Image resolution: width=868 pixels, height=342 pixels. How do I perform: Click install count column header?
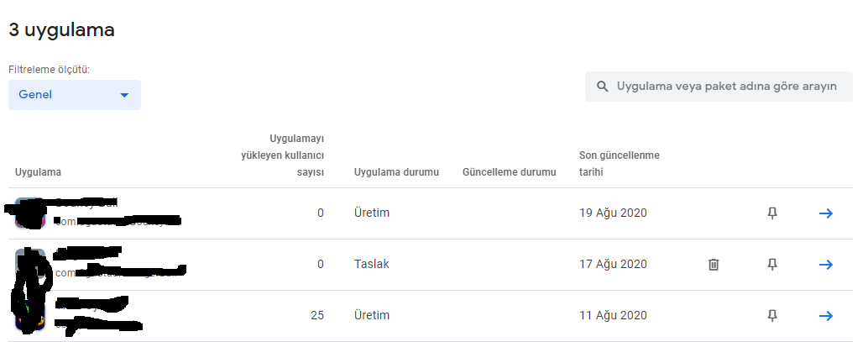[282, 155]
